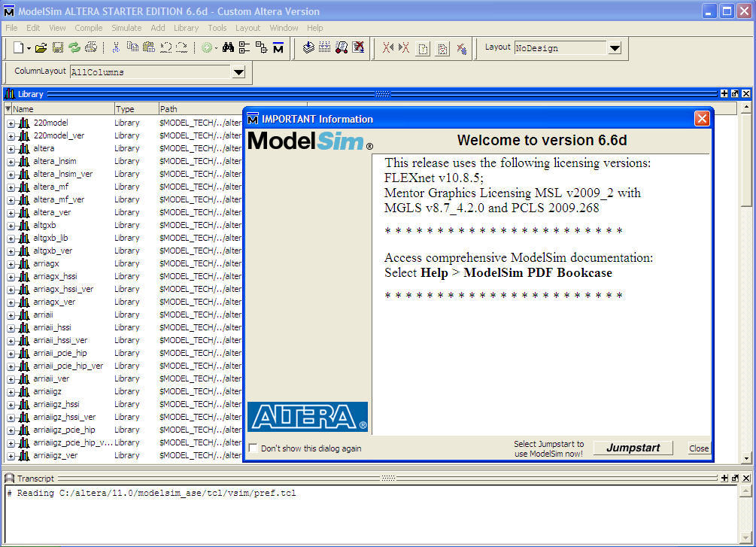Enable 'Don't show this dialog again' checkbox
The width and height of the screenshot is (756, 547).
pos(253,448)
